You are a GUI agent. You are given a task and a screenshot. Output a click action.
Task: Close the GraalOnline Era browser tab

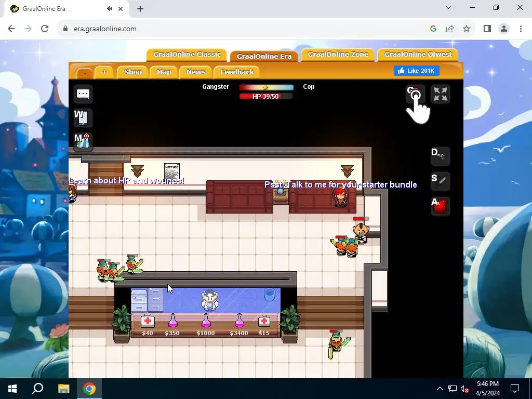tap(121, 9)
